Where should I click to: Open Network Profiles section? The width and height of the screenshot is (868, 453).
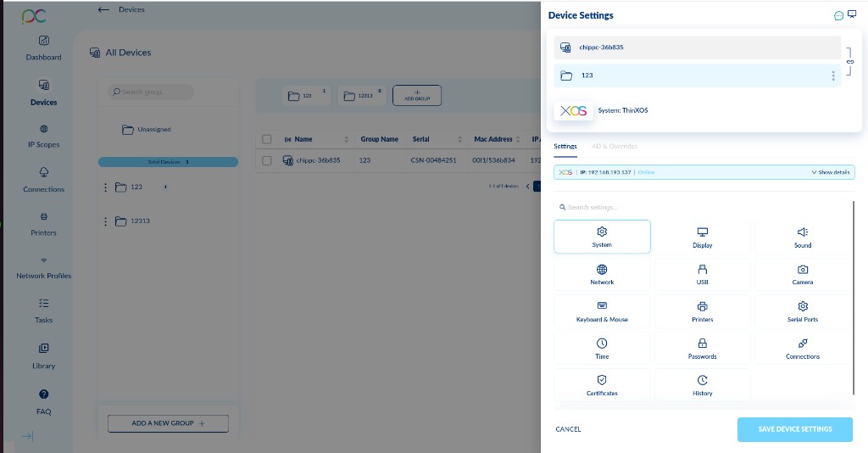pyautogui.click(x=44, y=267)
